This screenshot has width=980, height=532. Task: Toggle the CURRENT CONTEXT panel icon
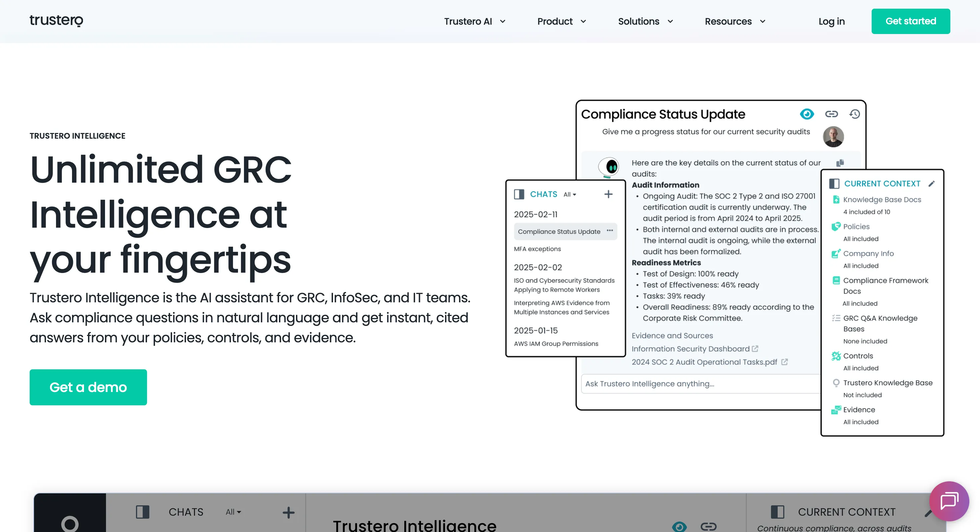pos(834,184)
